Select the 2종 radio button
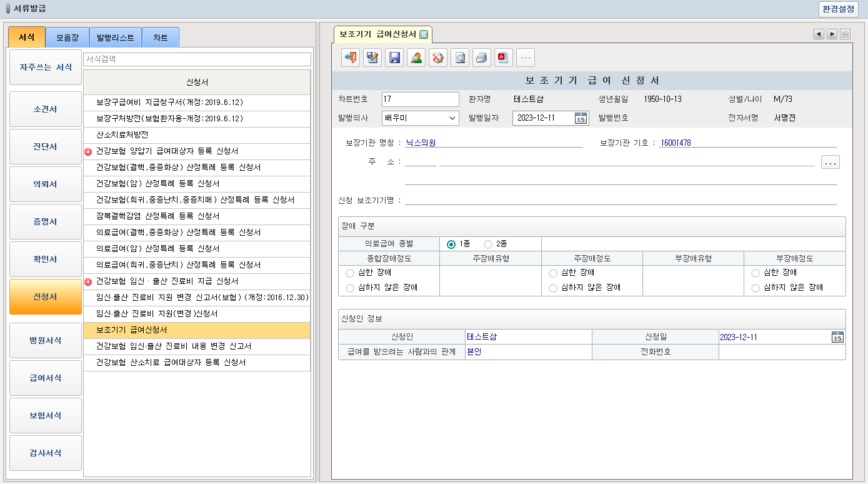This screenshot has width=868, height=484. (488, 244)
